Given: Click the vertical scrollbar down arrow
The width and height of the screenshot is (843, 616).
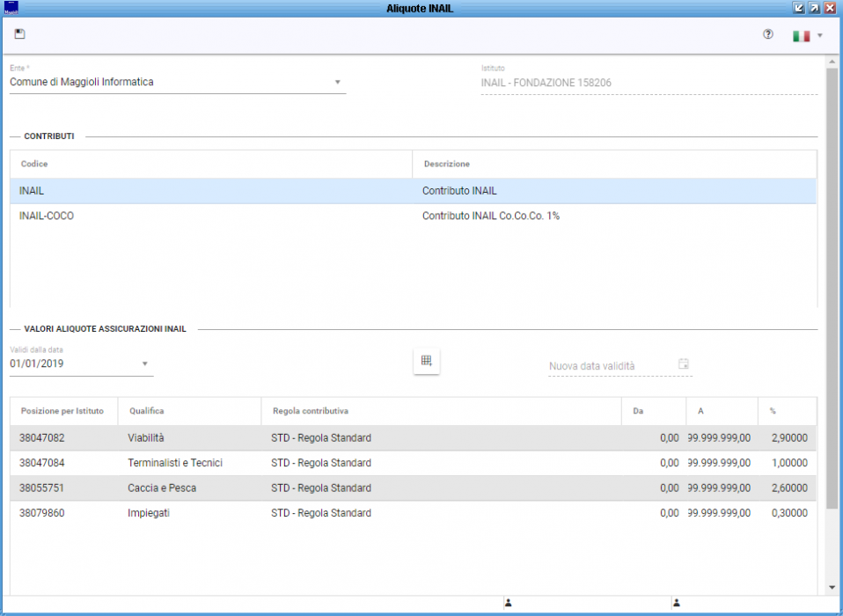Looking at the screenshot, I should (832, 587).
